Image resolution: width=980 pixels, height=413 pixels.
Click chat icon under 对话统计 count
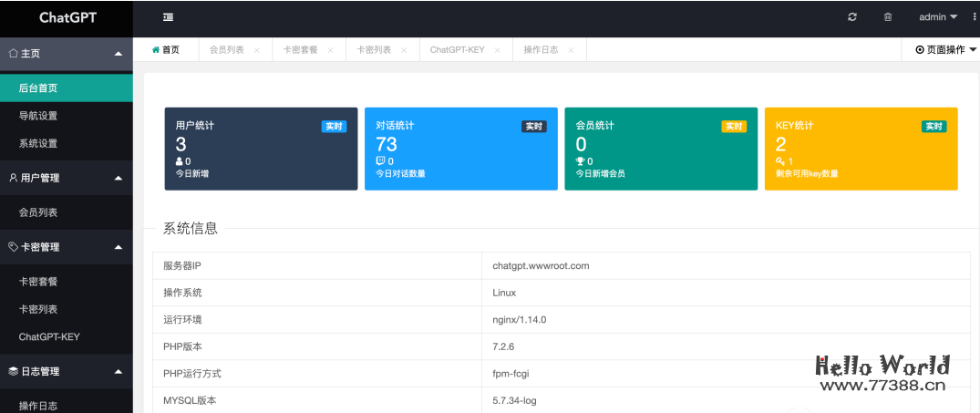(x=380, y=161)
